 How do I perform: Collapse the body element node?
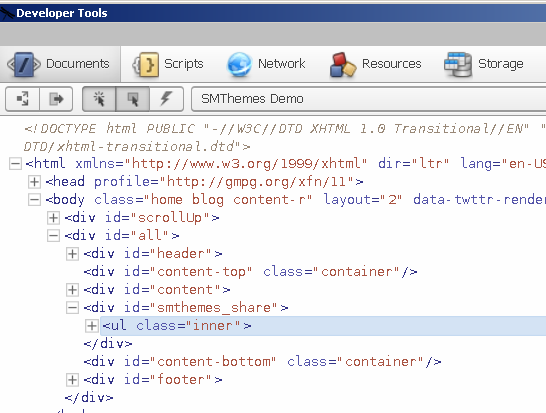(x=34, y=200)
